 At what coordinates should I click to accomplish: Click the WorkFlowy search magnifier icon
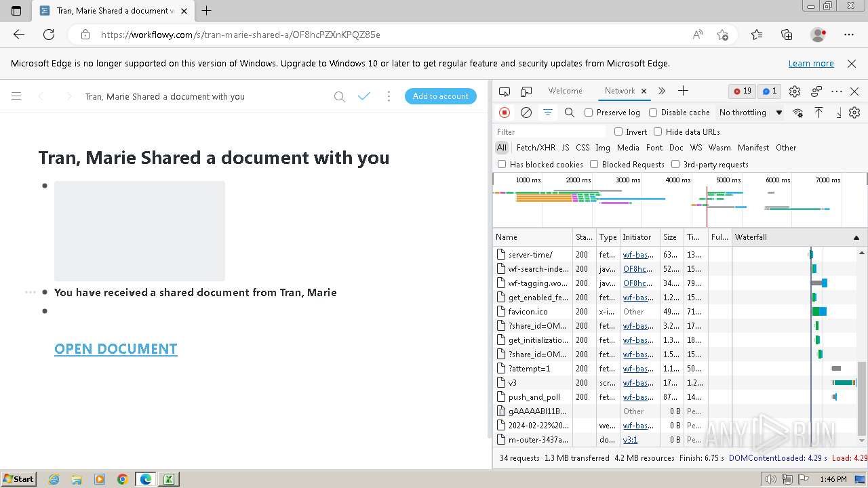coord(340,96)
